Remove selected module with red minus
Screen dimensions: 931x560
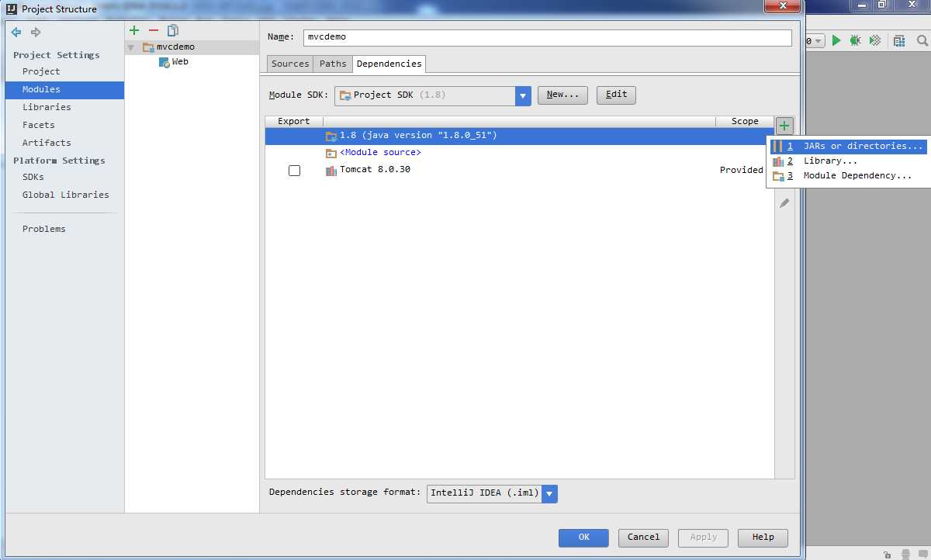click(x=154, y=30)
